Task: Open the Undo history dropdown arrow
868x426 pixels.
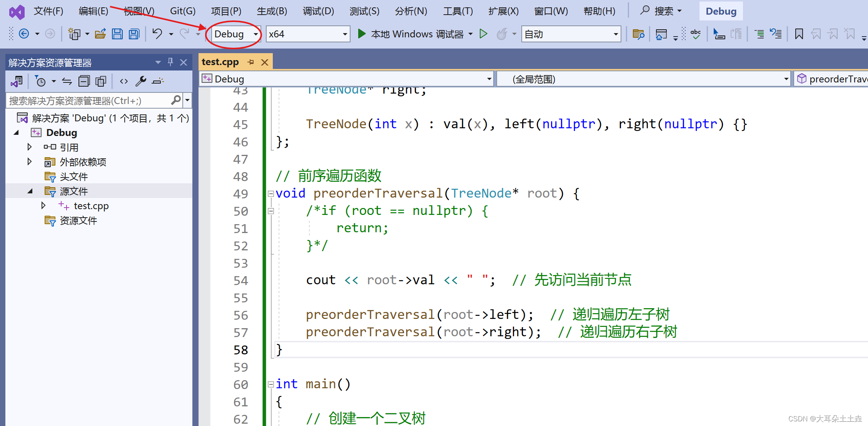Action: tap(171, 34)
